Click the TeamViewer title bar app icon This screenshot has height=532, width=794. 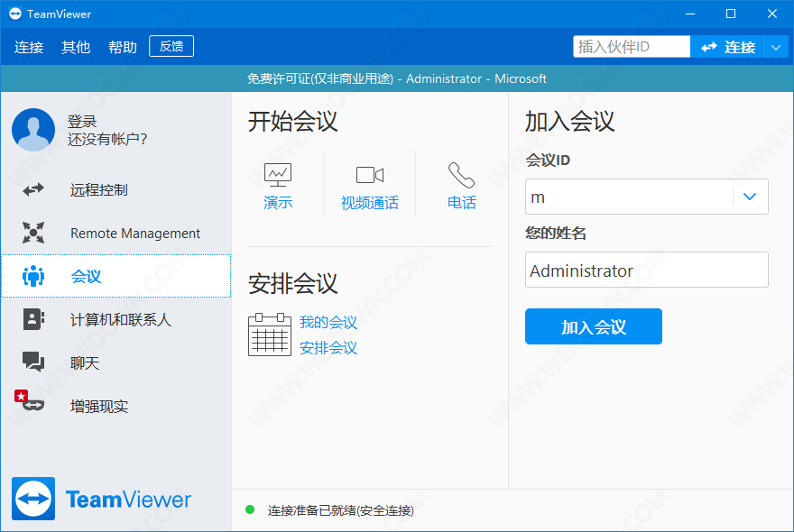pos(15,14)
